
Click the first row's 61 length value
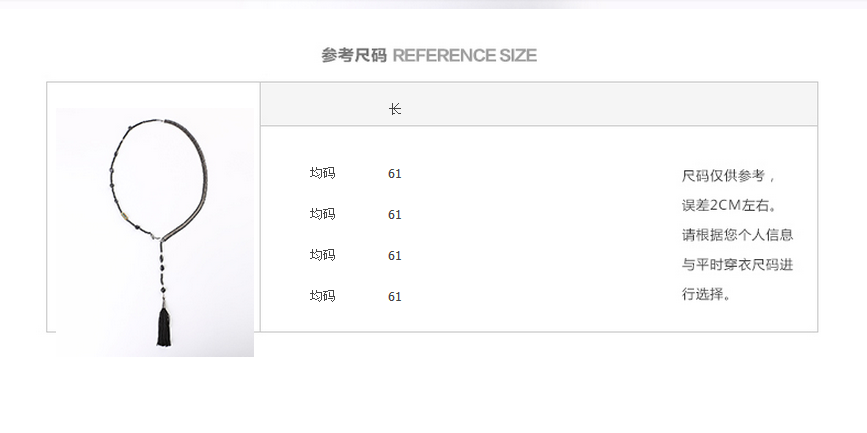(x=394, y=174)
